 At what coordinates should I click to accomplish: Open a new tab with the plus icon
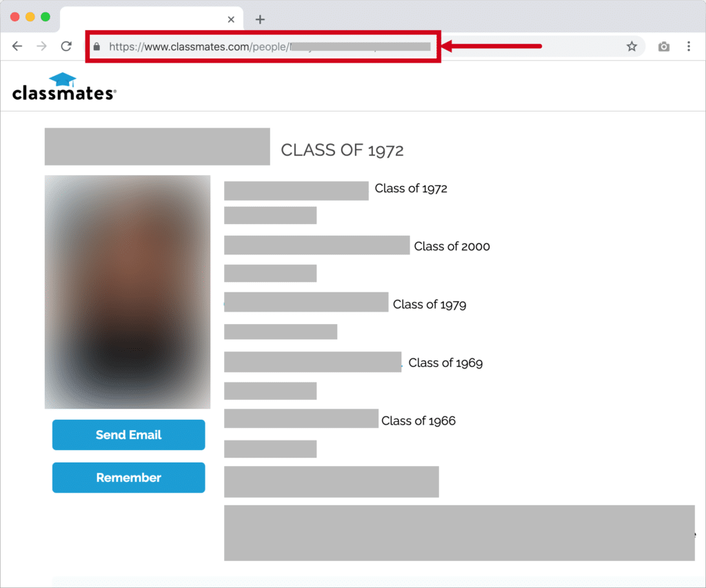pyautogui.click(x=260, y=19)
